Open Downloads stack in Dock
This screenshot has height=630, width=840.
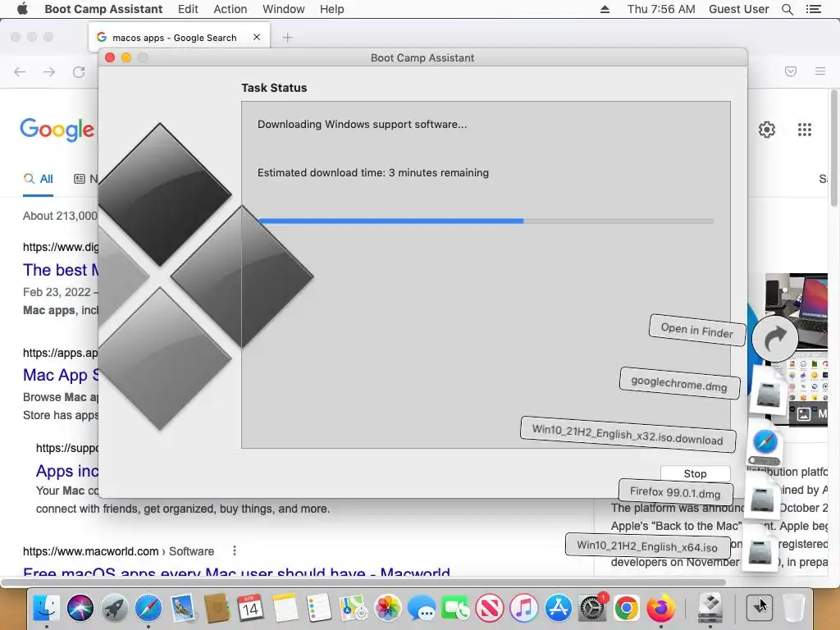(759, 608)
